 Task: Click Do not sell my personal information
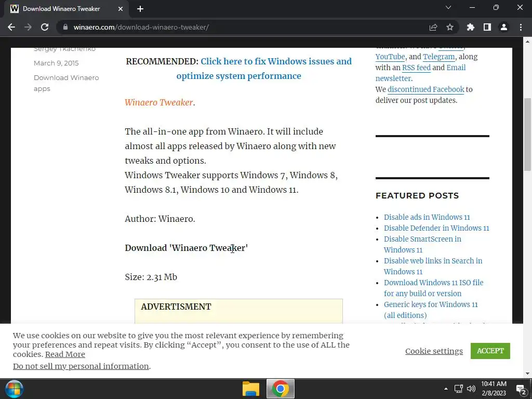click(x=81, y=366)
